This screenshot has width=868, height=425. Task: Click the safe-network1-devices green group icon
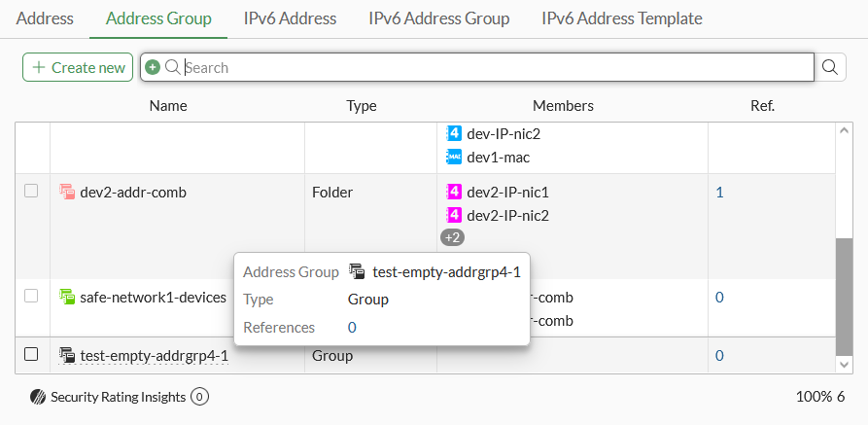[67, 297]
